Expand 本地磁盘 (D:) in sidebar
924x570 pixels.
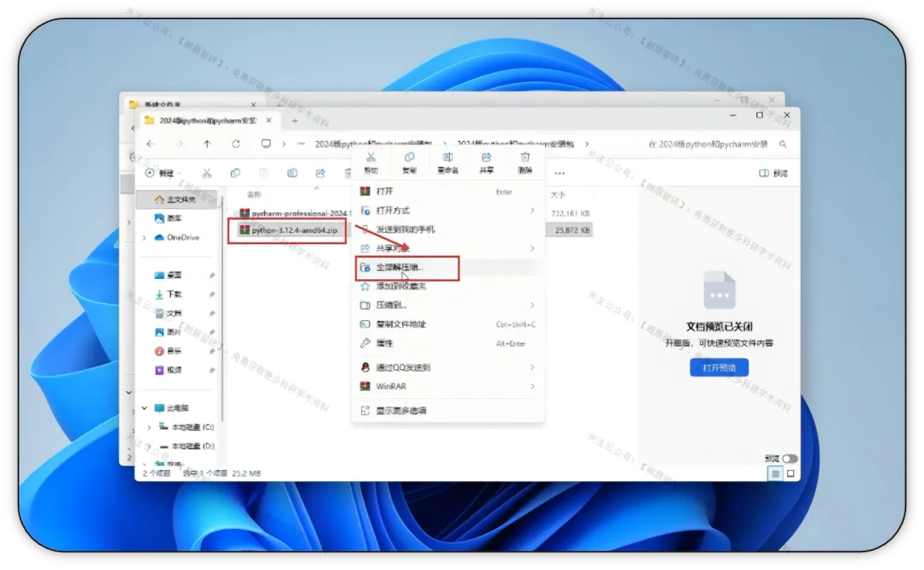[x=149, y=446]
